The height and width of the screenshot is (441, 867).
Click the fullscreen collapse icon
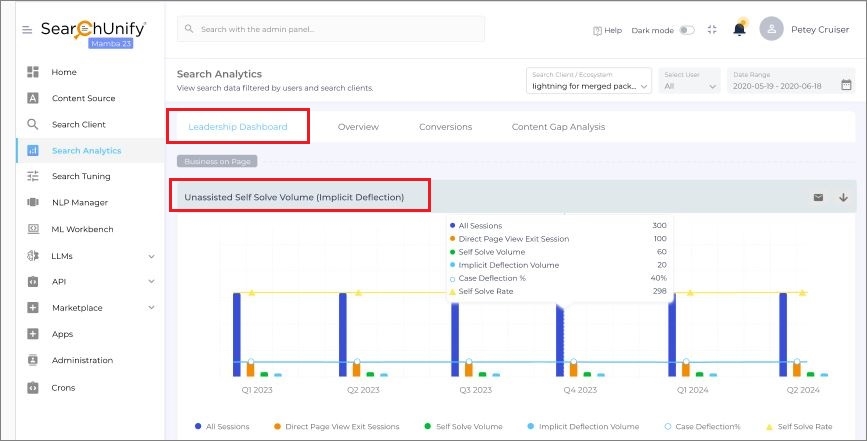point(712,30)
